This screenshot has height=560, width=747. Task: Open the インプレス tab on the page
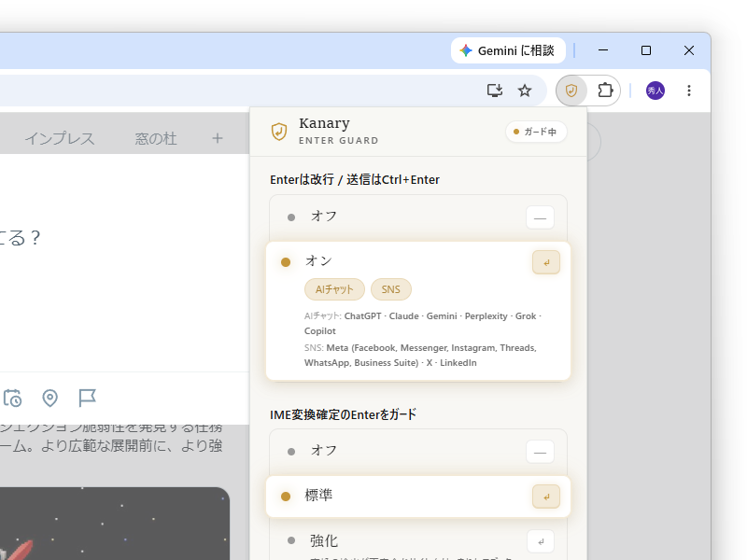point(60,138)
